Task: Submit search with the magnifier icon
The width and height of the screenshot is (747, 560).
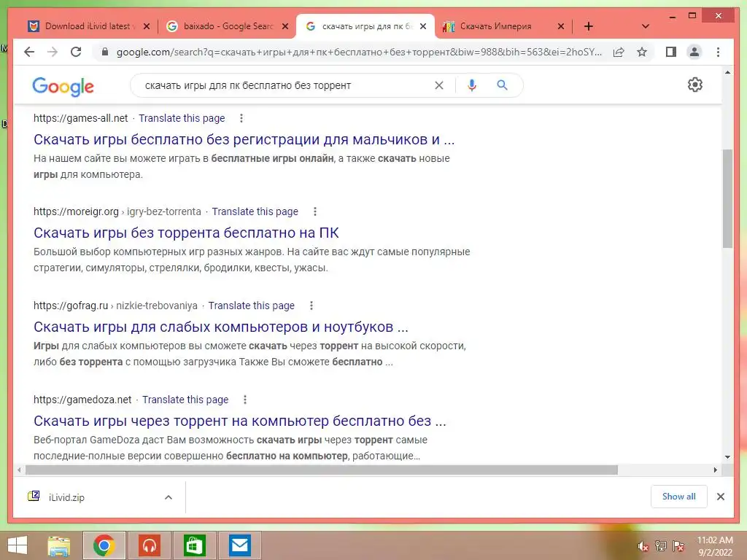Action: click(502, 85)
